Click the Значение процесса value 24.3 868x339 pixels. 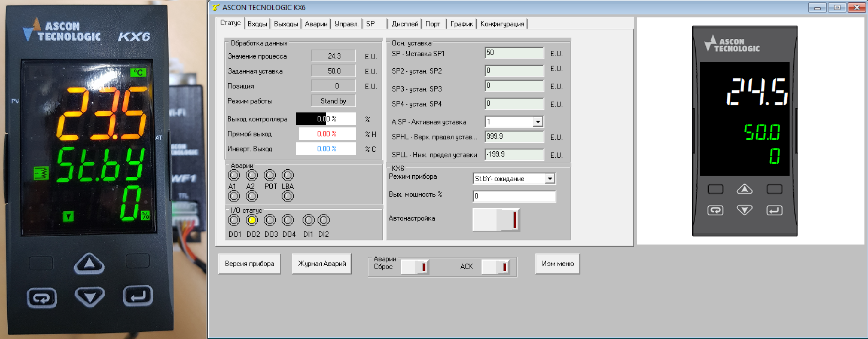(x=333, y=56)
